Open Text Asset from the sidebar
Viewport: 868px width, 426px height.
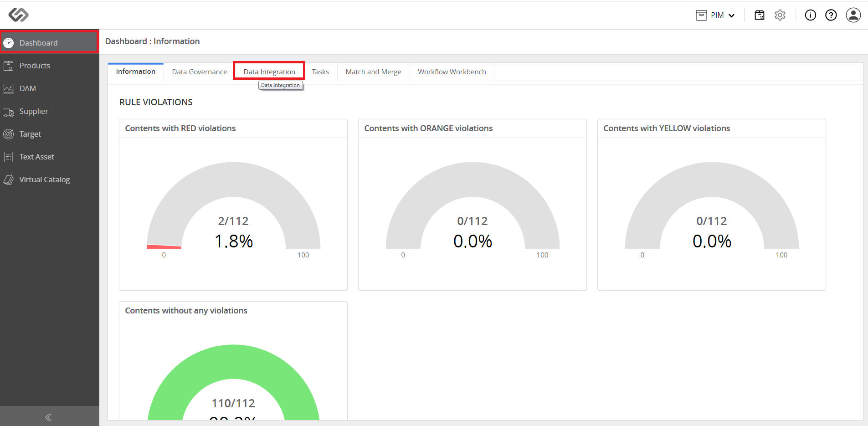(x=50, y=157)
